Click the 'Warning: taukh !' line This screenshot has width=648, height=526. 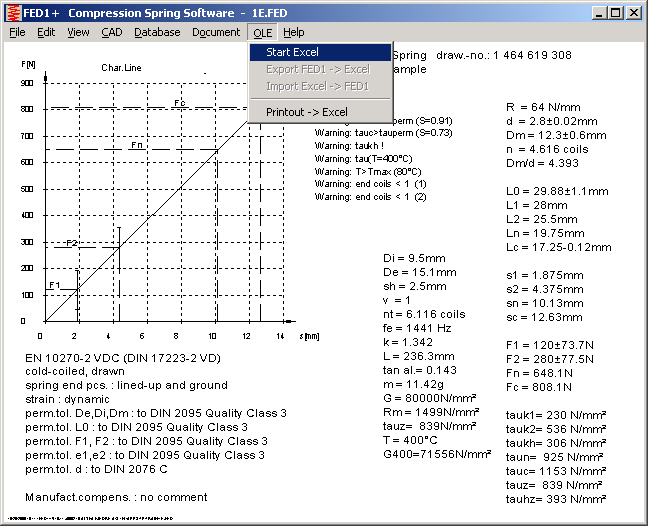tap(349, 146)
